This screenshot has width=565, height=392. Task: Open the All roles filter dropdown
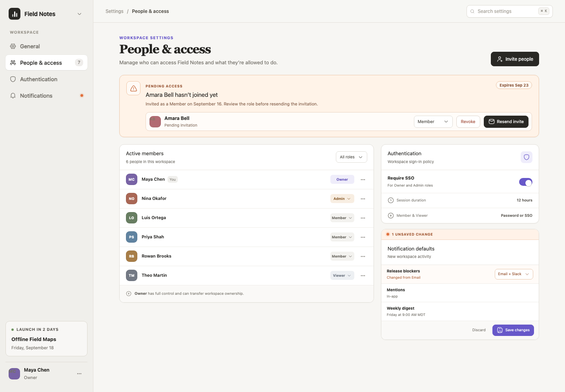coord(352,157)
